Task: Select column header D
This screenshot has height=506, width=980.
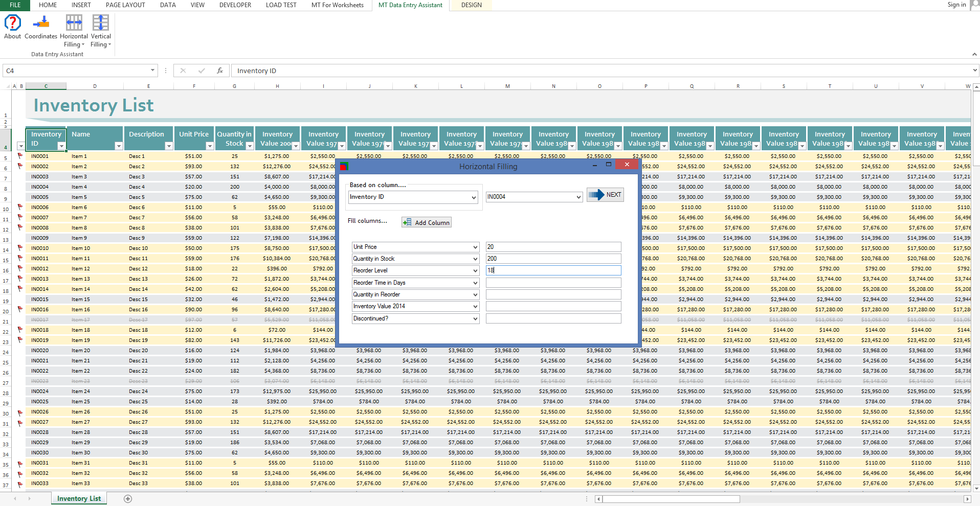Action: point(95,86)
